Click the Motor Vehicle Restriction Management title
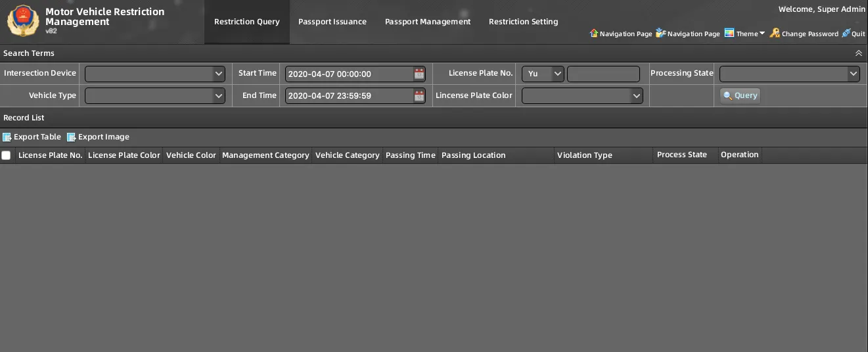Viewport: 868px width, 352px height. click(x=105, y=17)
